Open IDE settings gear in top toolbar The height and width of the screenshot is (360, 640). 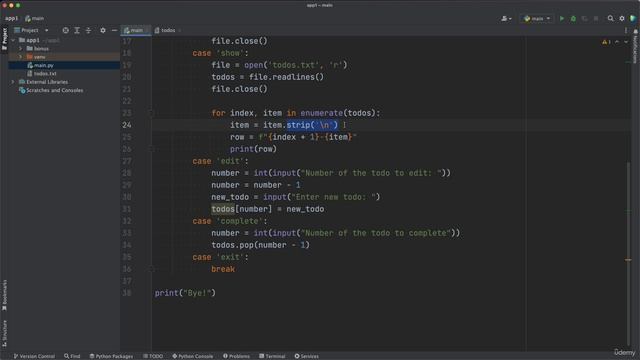pos(622,18)
